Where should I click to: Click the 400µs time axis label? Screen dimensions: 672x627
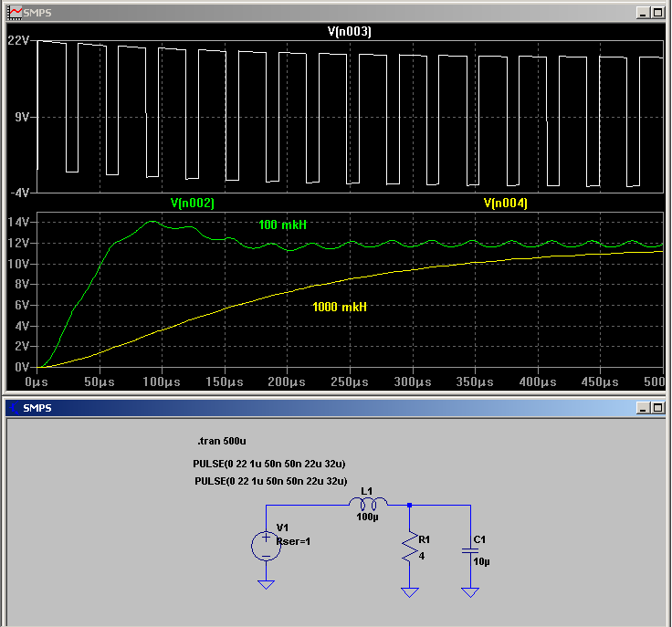tap(538, 381)
